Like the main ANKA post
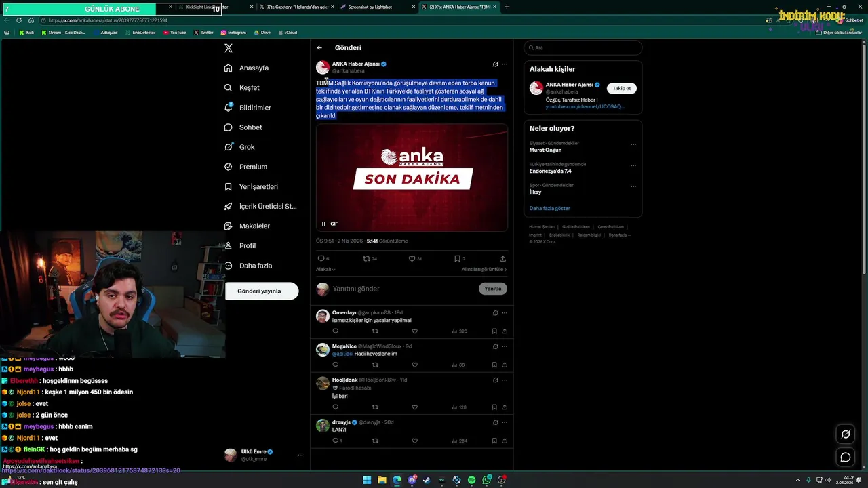This screenshot has width=868, height=488. (x=412, y=258)
